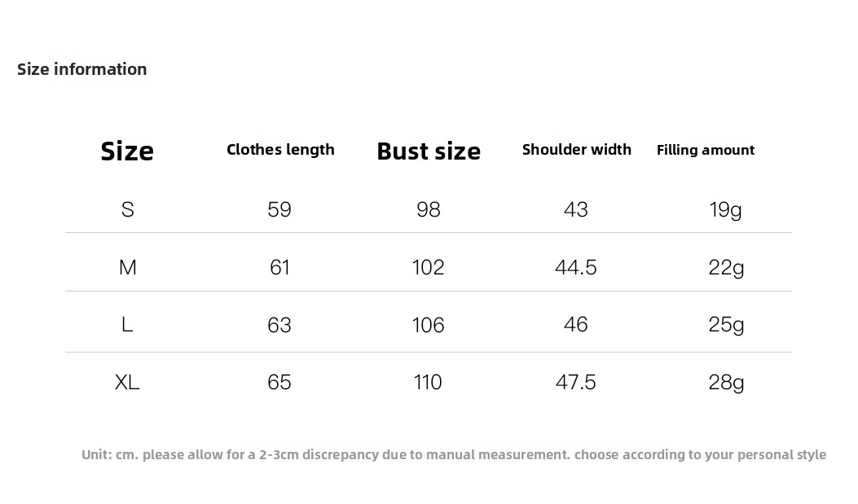Click the unit measurement note text
This screenshot has width=858, height=504.
pyautogui.click(x=453, y=454)
